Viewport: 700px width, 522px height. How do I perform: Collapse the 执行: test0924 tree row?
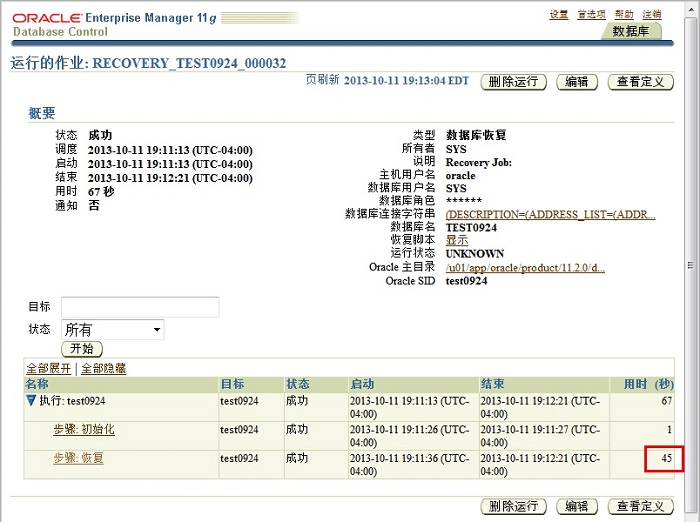pyautogui.click(x=31, y=401)
